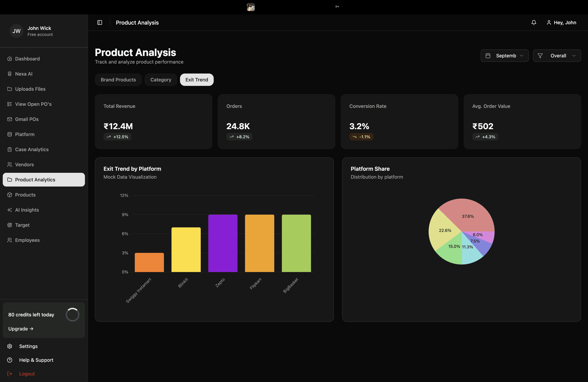Viewport: 588px width, 382px height.
Task: Click the Target sidebar icon
Action: (x=10, y=225)
